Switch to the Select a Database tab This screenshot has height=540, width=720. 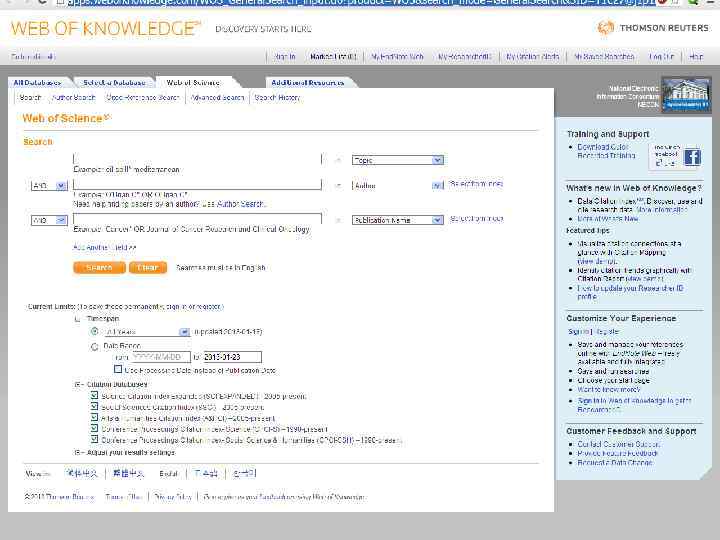[114, 83]
